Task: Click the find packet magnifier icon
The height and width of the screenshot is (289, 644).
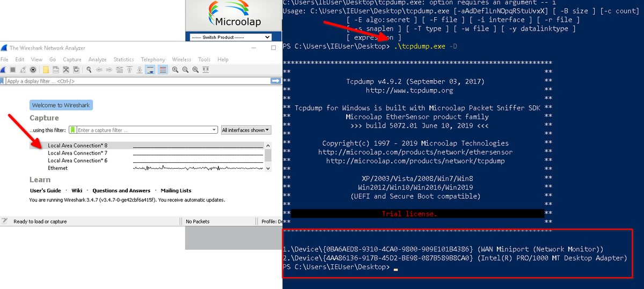Action: pos(89,70)
